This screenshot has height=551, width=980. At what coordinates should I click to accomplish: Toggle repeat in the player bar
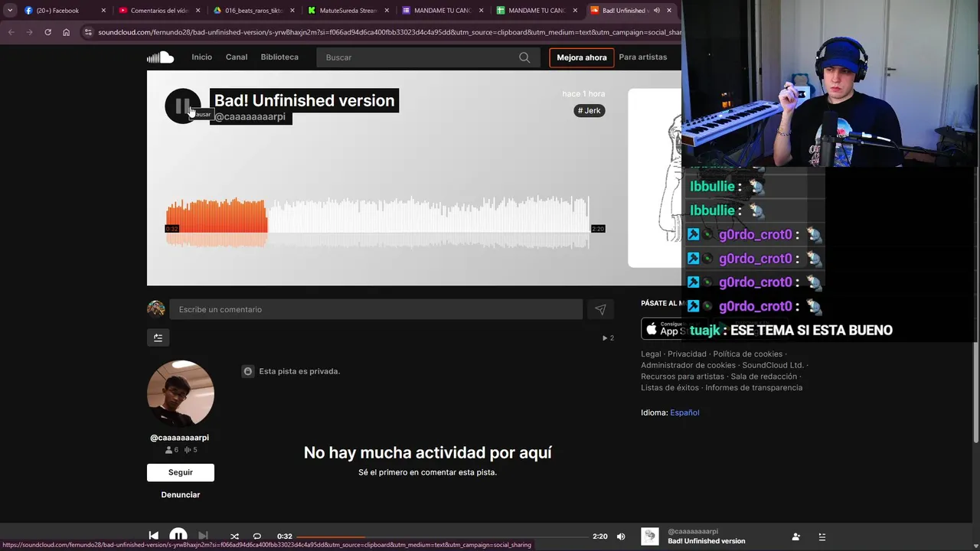pyautogui.click(x=257, y=536)
